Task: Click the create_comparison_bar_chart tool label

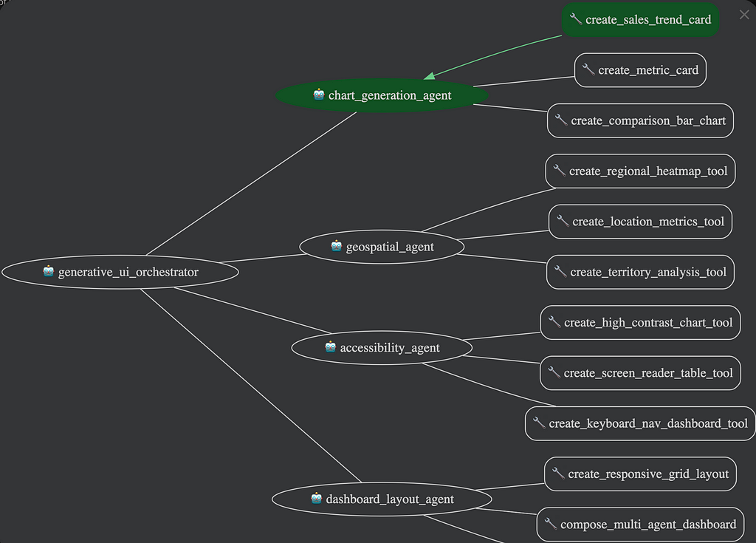Action: (x=648, y=120)
